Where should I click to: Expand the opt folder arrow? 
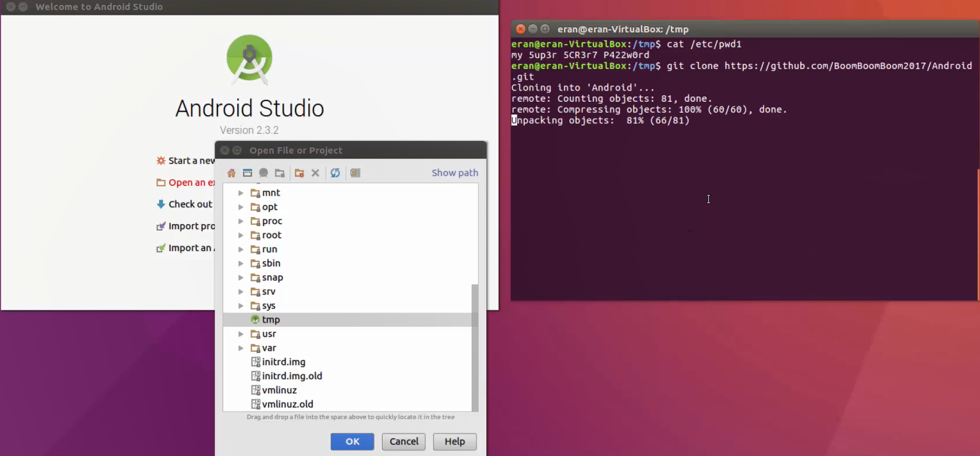(x=241, y=207)
